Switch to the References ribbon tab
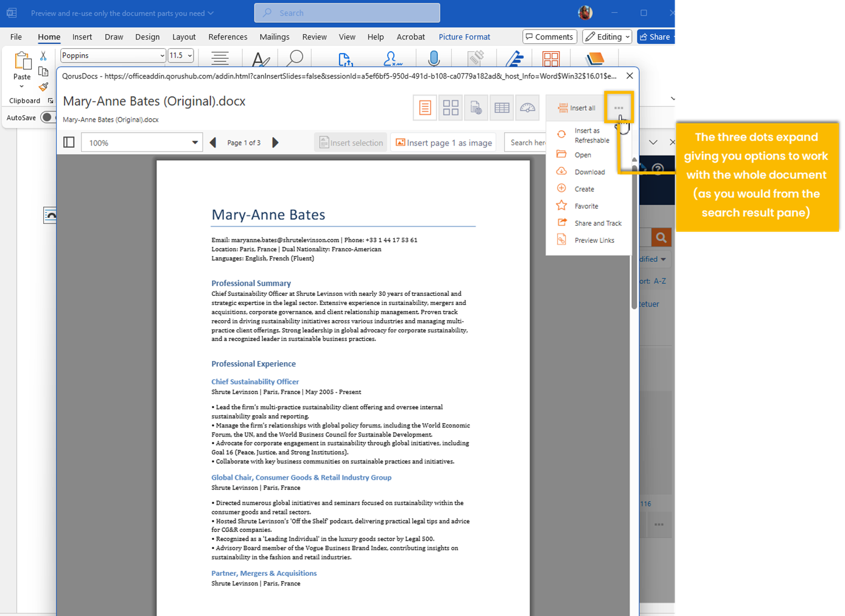Screen dimensions: 845x616 click(228, 37)
